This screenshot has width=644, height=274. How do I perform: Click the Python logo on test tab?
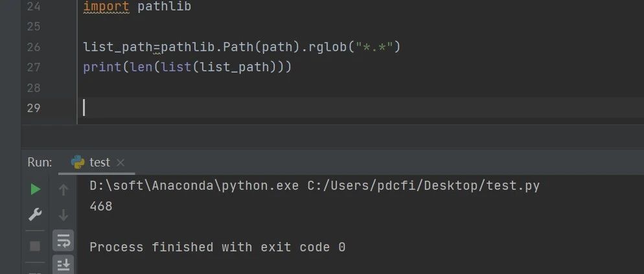[x=78, y=163]
